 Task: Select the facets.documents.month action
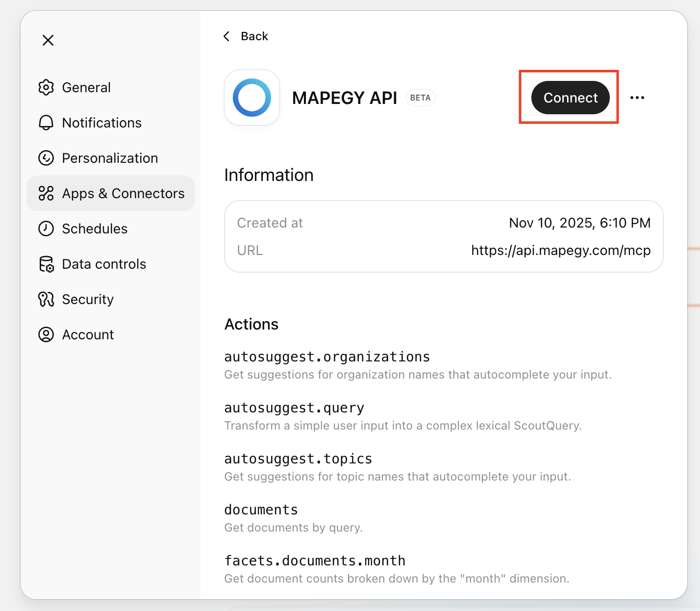[x=315, y=561]
